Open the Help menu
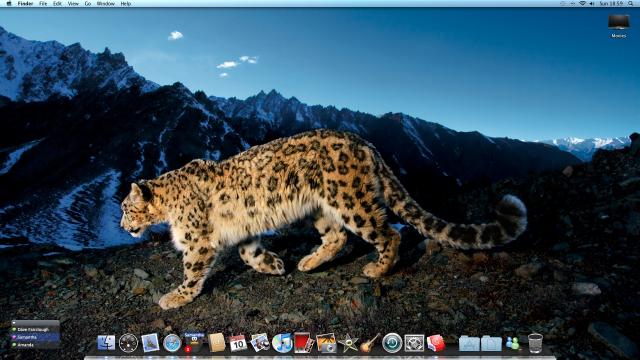640x360 pixels. [x=126, y=3]
